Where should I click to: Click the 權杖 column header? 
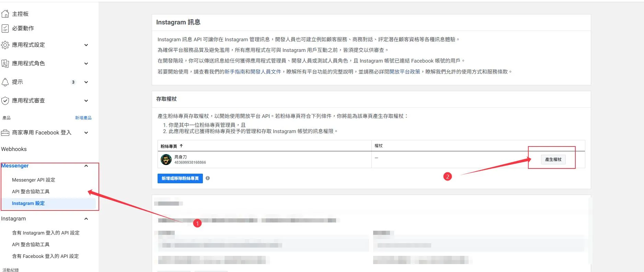pos(379,146)
